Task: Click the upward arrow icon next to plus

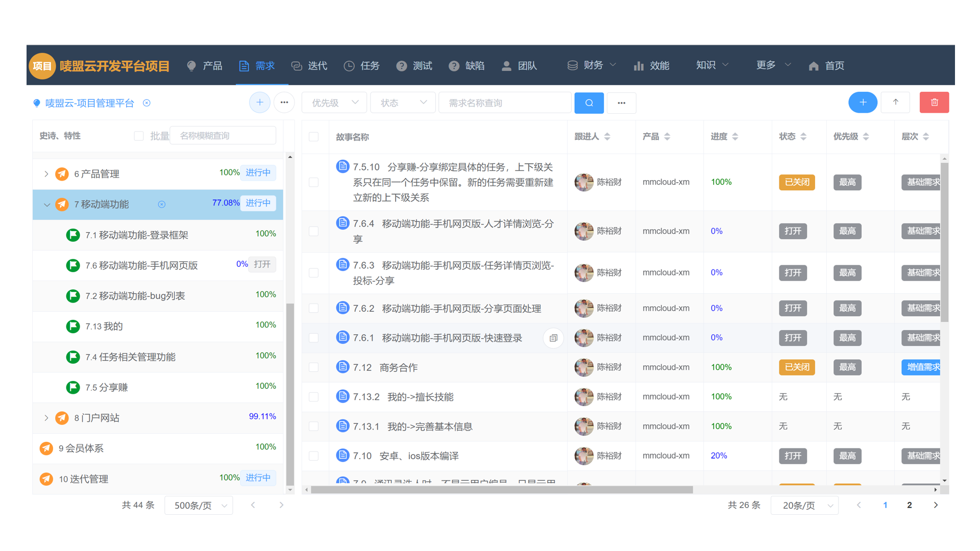Action: [895, 102]
